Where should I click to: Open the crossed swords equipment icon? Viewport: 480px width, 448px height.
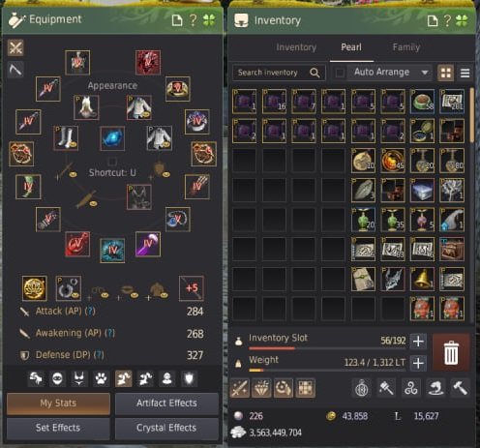pyautogui.click(x=15, y=48)
